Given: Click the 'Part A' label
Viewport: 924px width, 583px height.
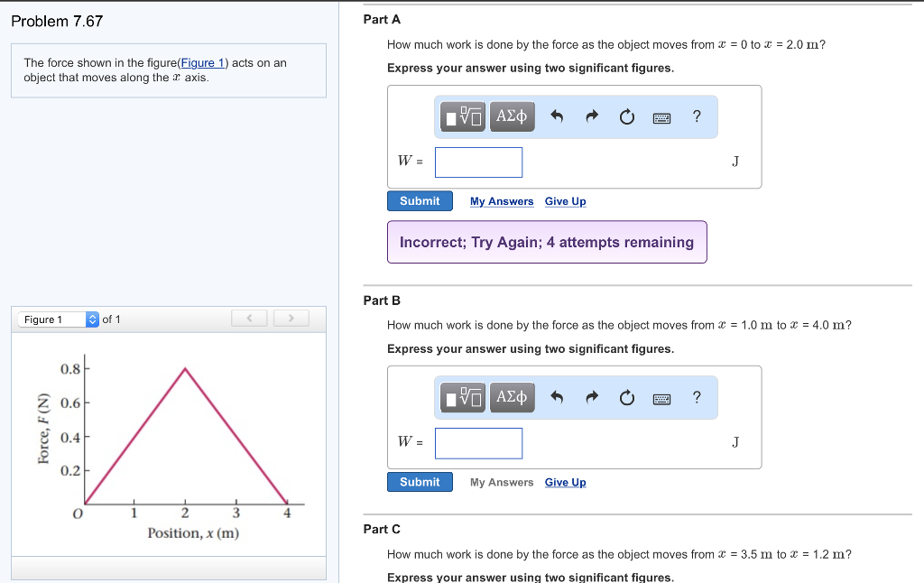Looking at the screenshot, I should pos(382,20).
